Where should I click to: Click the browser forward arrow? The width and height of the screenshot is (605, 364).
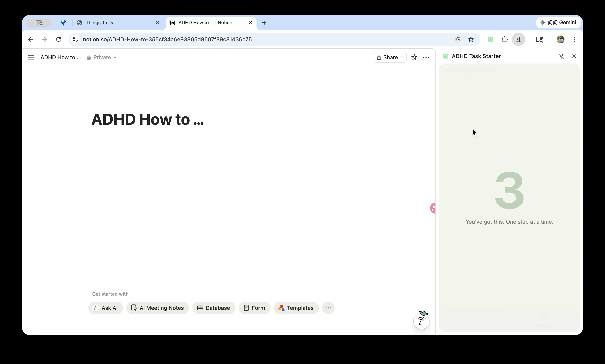coord(44,40)
